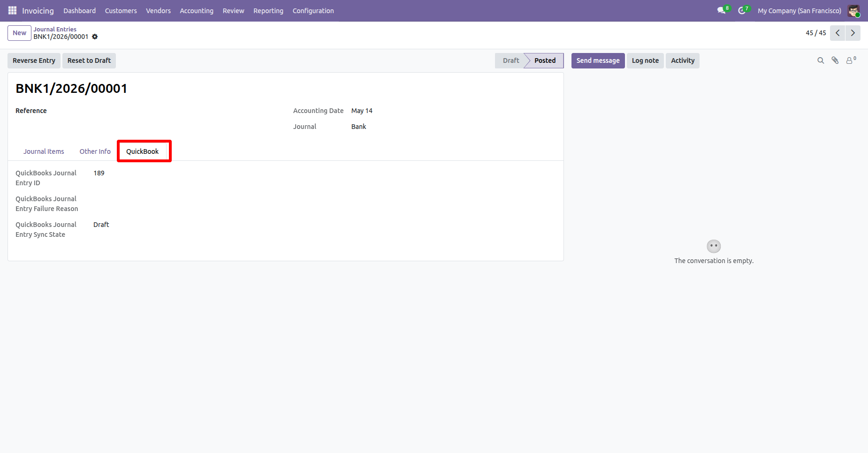Click the user avatar in top bar
The height and width of the screenshot is (453, 868).
pos(853,10)
